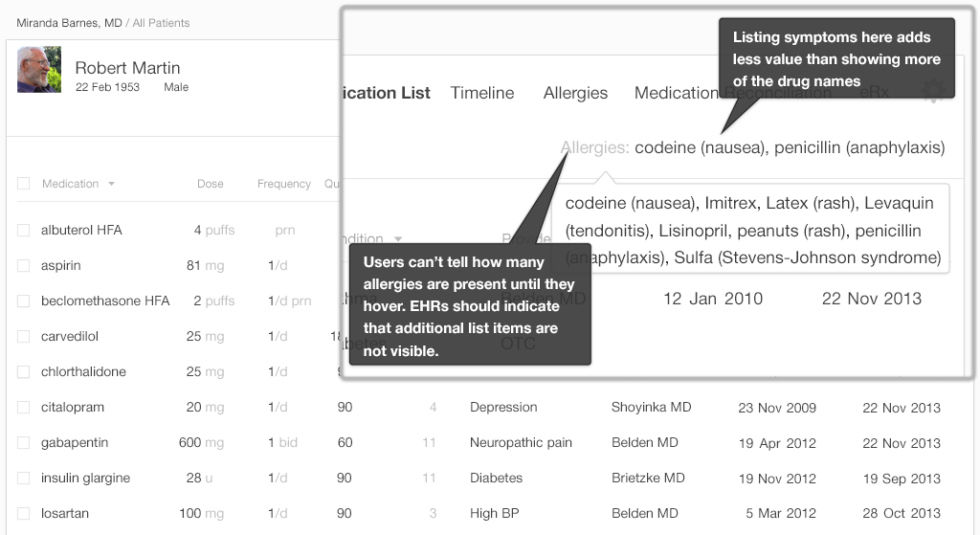Expand the Condition column dropdown arrow
The height and width of the screenshot is (535, 980).
(x=398, y=239)
